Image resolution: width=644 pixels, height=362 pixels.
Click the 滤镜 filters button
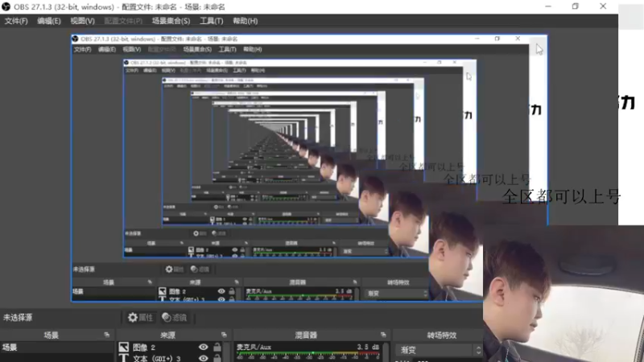point(175,317)
